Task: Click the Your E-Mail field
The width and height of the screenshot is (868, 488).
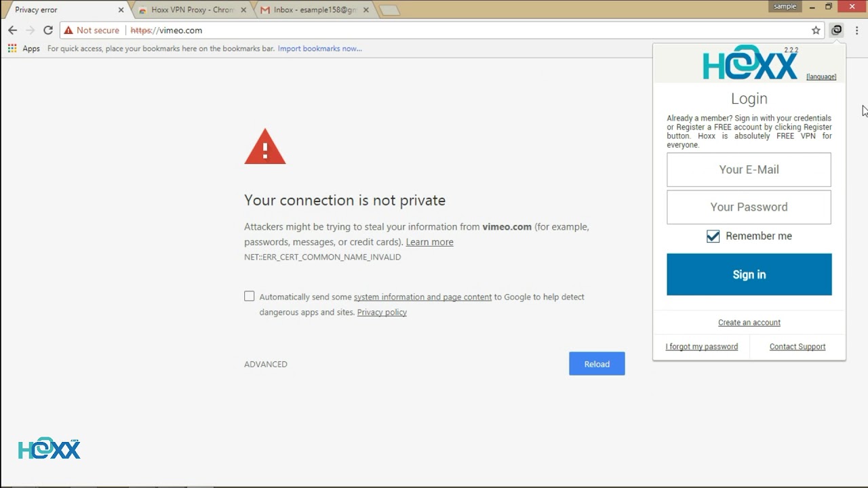Action: tap(749, 169)
